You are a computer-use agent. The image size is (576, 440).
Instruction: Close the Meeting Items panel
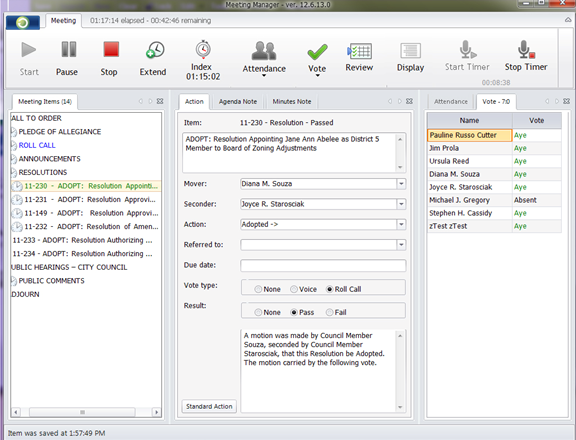point(160,101)
